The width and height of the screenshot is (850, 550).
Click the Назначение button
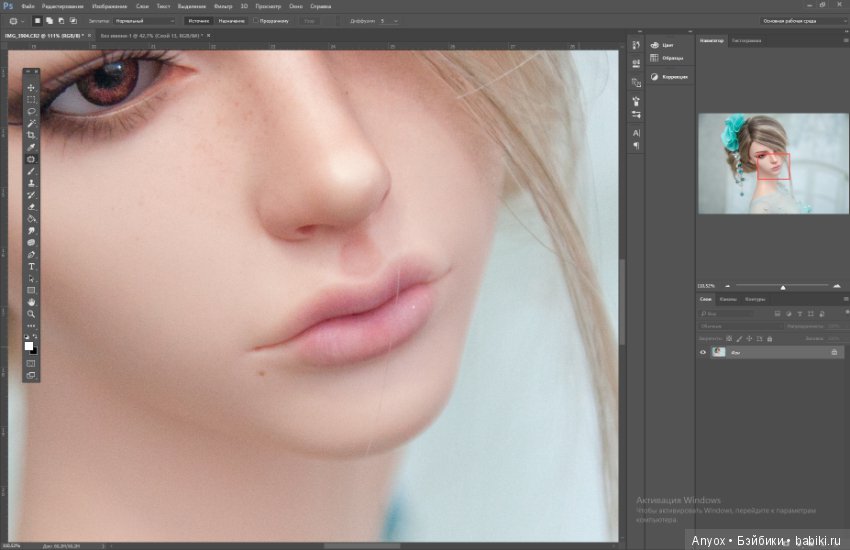pos(231,21)
